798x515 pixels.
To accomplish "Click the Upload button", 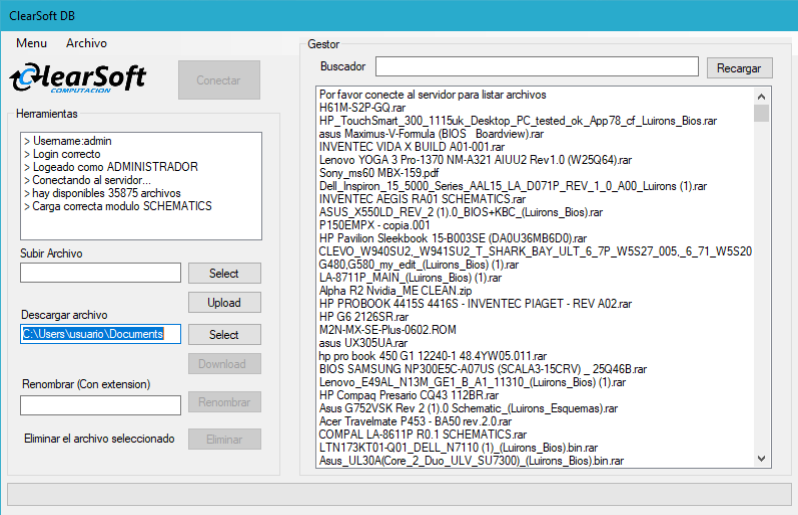I will pyautogui.click(x=224, y=302).
